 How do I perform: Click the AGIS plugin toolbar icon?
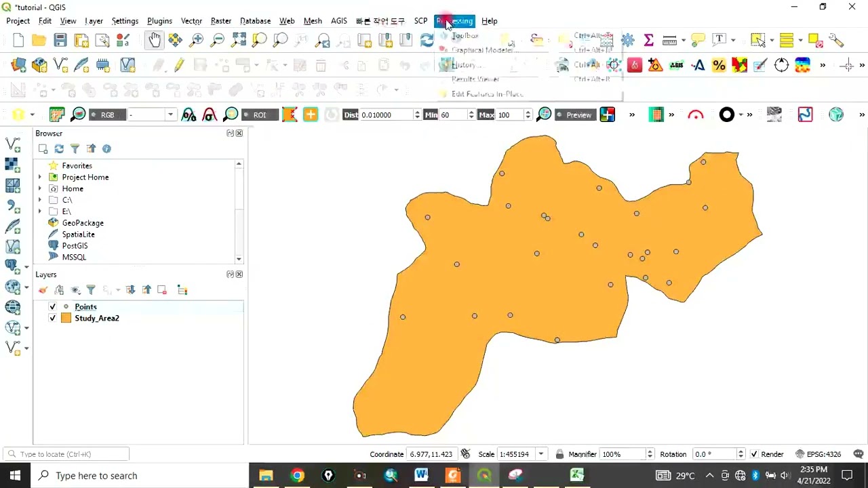(676, 66)
